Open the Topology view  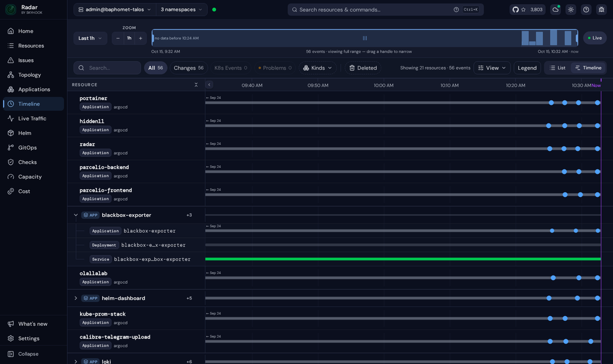(x=34, y=75)
